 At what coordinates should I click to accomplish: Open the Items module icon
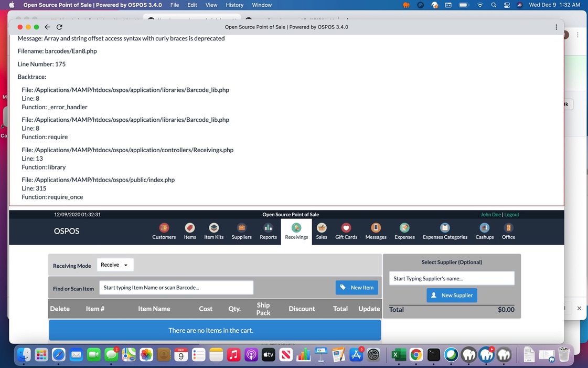pos(190,232)
